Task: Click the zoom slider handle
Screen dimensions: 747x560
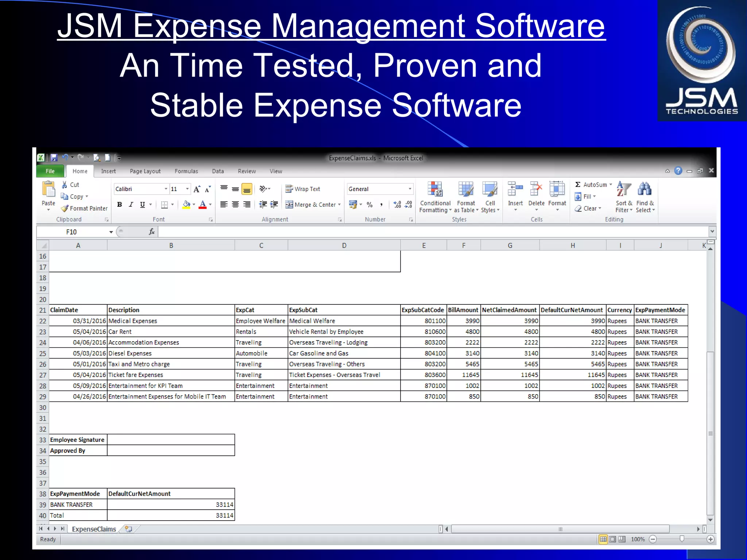Action: (682, 539)
